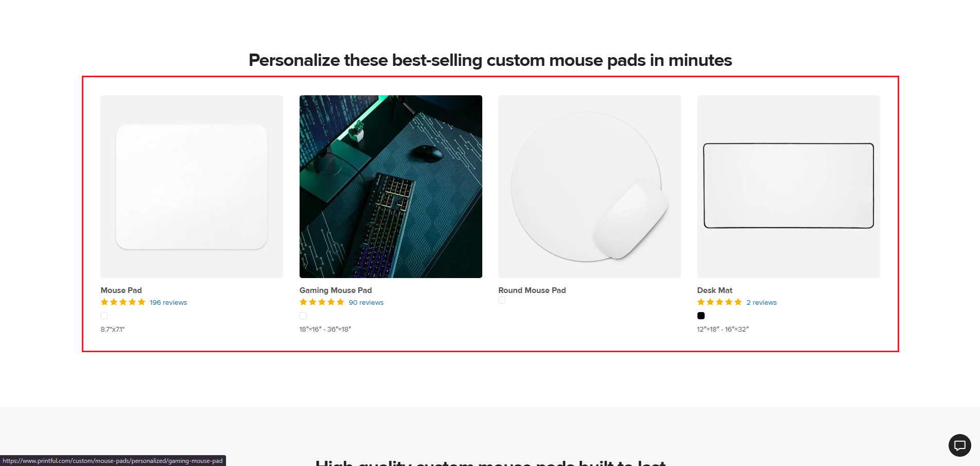
Task: Click the Round Mouse Pad title link
Action: click(x=532, y=290)
